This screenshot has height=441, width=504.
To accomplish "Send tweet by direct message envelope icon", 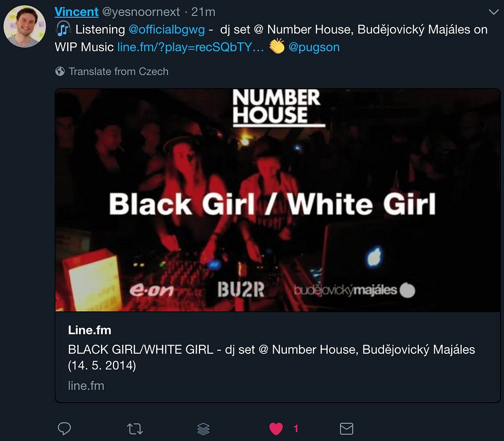I will 347,429.
